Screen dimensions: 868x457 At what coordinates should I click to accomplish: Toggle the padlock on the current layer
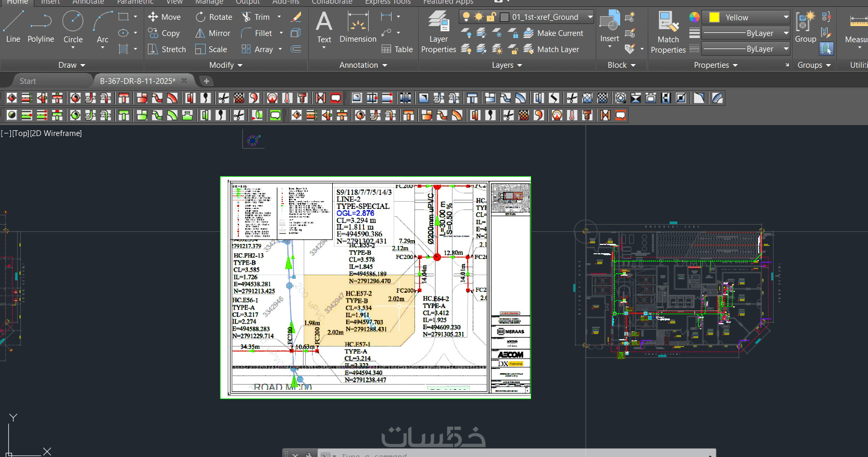pyautogui.click(x=491, y=17)
